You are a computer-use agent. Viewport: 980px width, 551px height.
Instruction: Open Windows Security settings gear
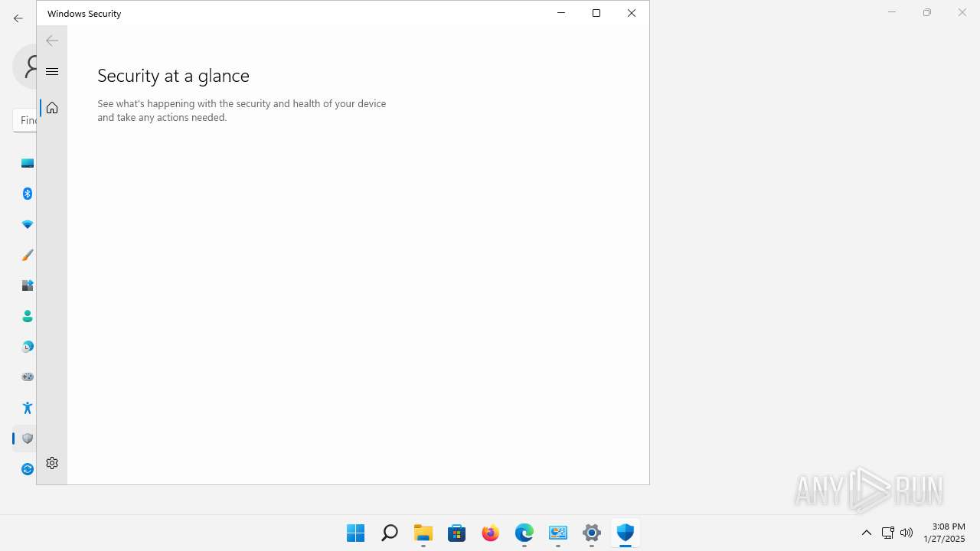click(52, 463)
